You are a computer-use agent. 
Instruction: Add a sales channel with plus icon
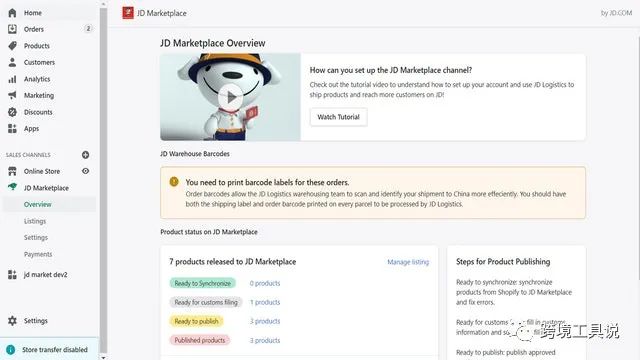pos(85,155)
